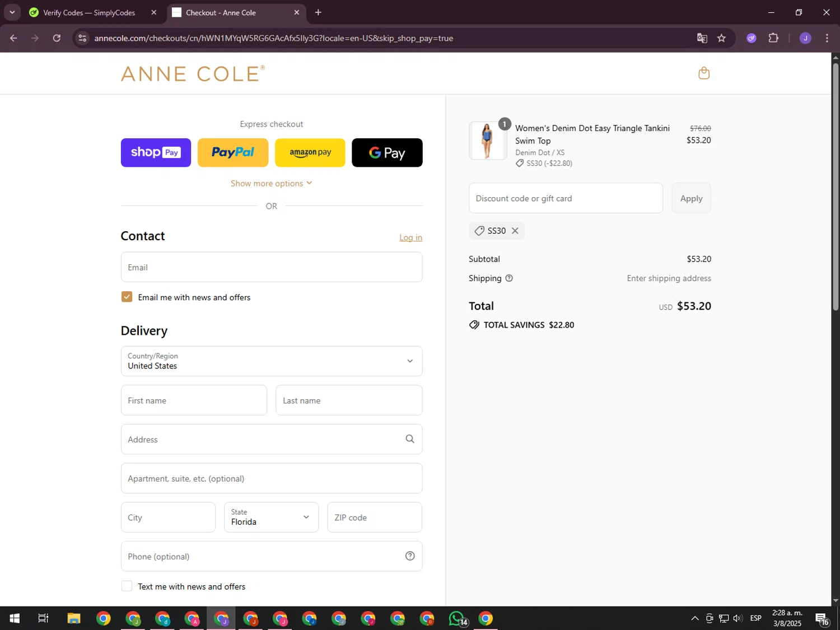Choose Amazon Pay express checkout
840x630 pixels.
tap(310, 152)
